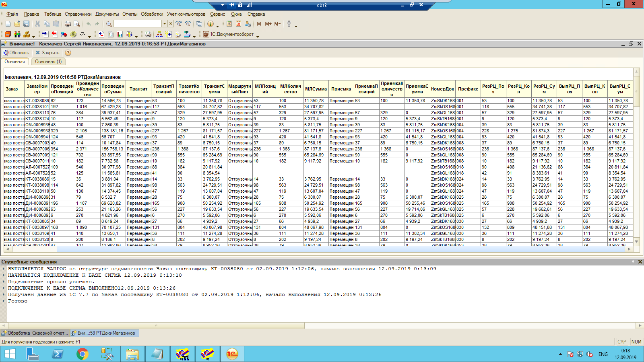Open the Учет компьютеров menu

(186, 14)
